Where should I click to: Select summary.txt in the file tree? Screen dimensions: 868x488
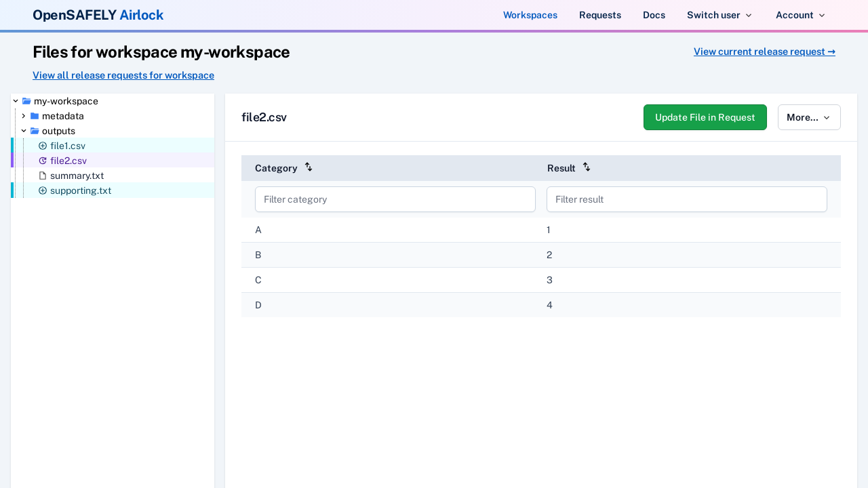coord(77,176)
